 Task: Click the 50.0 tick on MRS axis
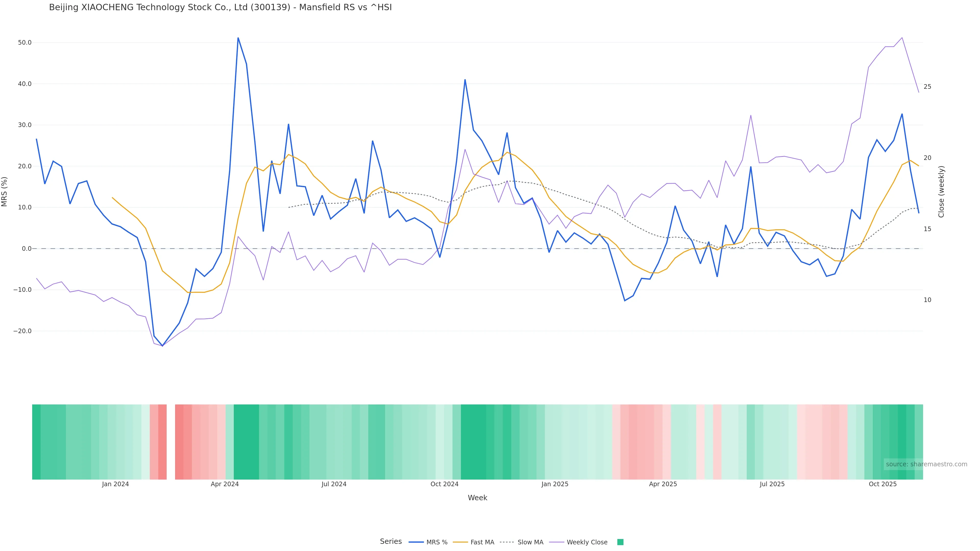coord(25,43)
